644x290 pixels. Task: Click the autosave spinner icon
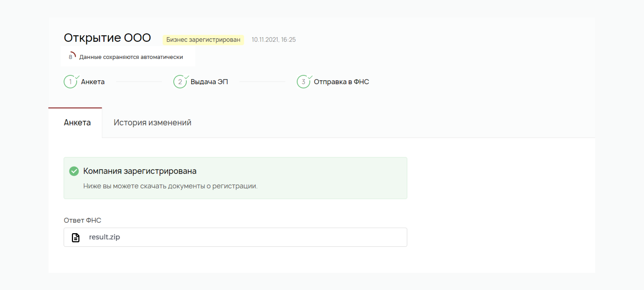click(x=72, y=56)
